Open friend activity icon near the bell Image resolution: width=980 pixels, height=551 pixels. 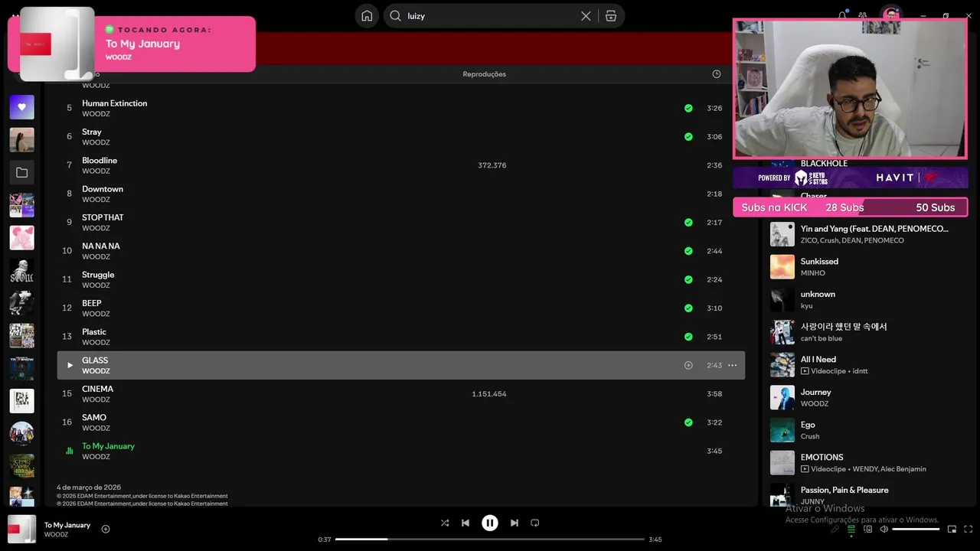coord(863,15)
